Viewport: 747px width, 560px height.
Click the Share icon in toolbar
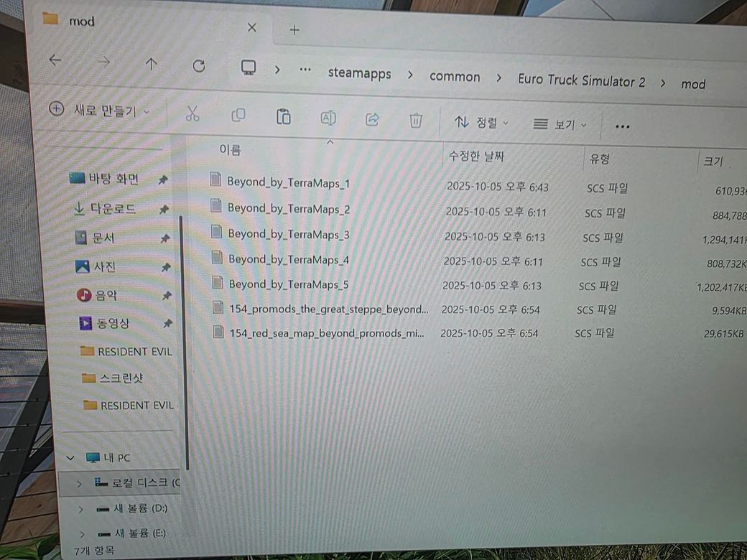click(x=372, y=120)
